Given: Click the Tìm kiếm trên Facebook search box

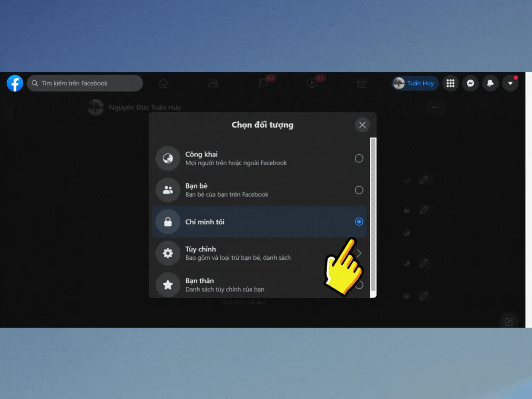Looking at the screenshot, I should [x=85, y=83].
